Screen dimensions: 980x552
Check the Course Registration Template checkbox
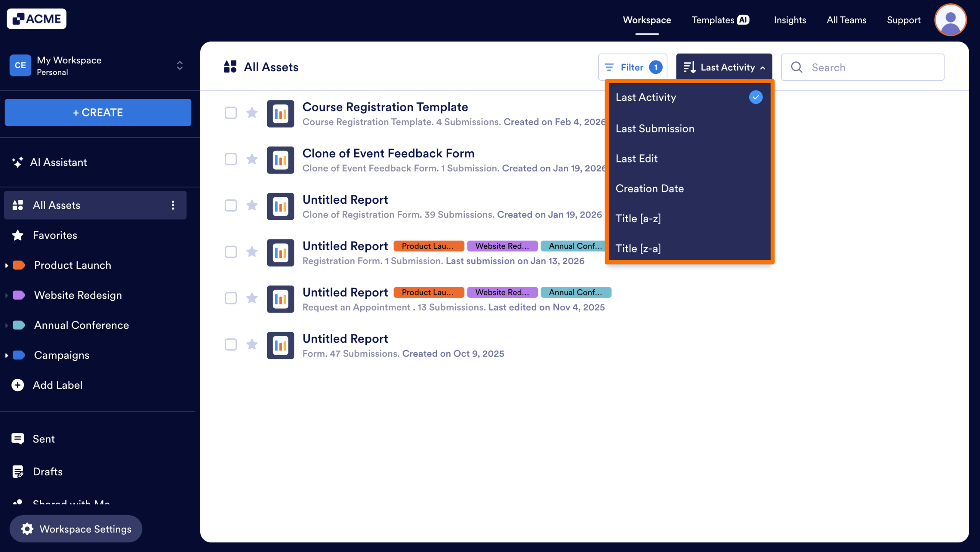pyautogui.click(x=231, y=113)
